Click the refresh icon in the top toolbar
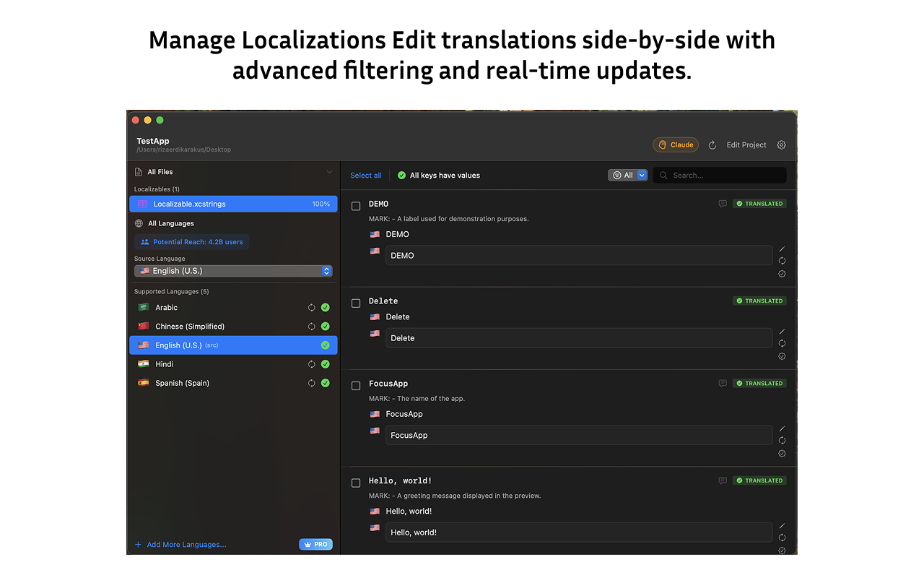This screenshot has height=578, width=924. coord(712,144)
